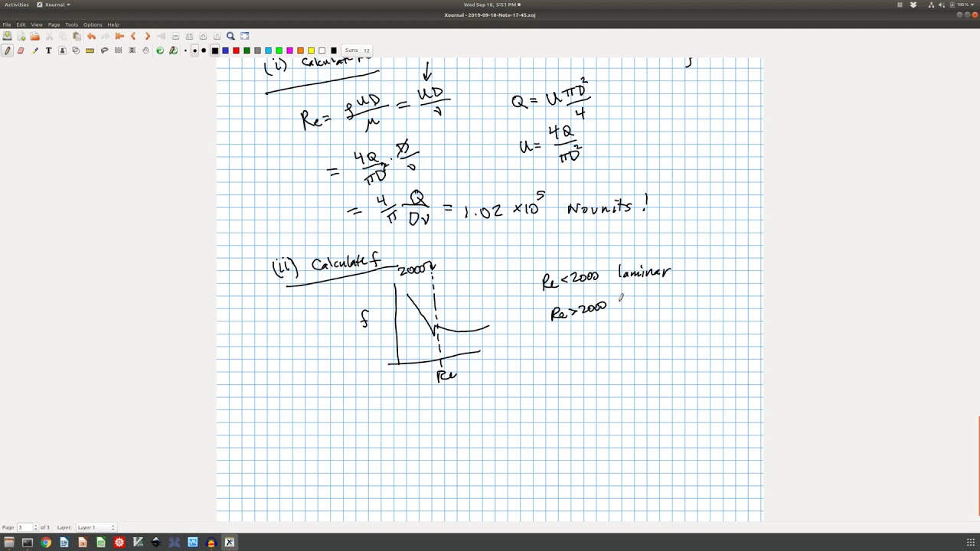
Task: Open the Tools menu
Action: (71, 24)
